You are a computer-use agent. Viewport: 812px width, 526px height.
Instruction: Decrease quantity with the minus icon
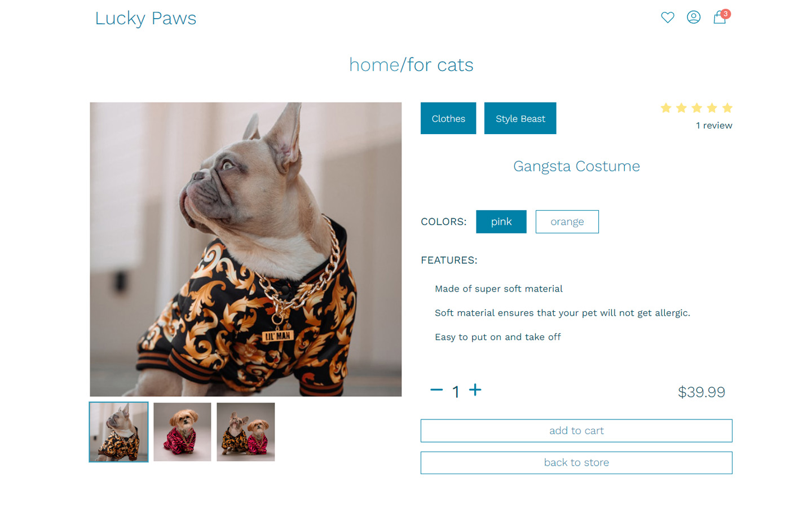pyautogui.click(x=436, y=390)
